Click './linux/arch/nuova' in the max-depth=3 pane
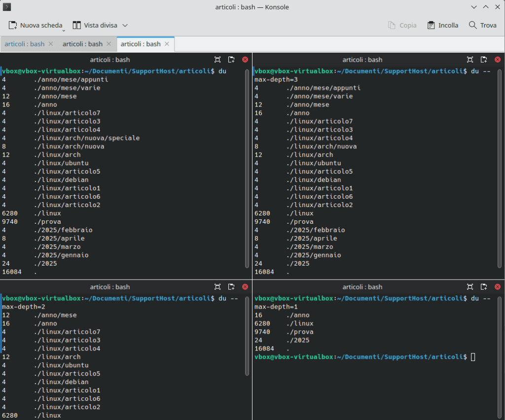Viewport: 505px width, 420px height. coord(322,146)
